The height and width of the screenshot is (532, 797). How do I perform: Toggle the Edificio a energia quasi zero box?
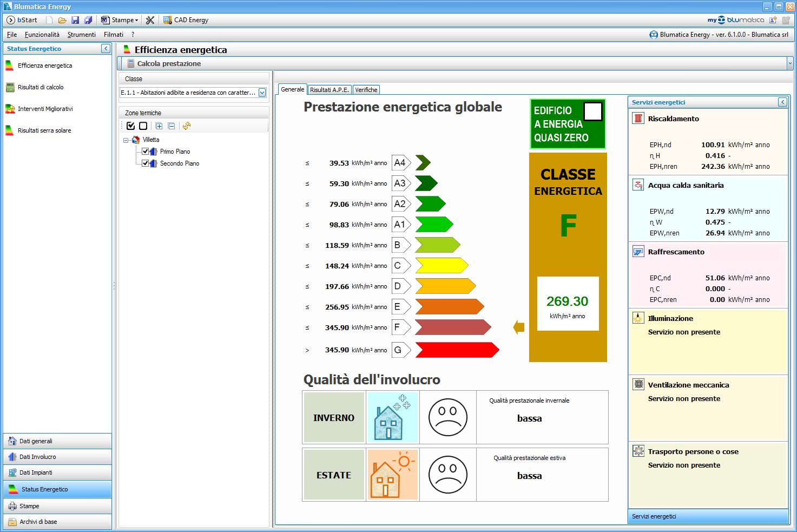pos(593,111)
